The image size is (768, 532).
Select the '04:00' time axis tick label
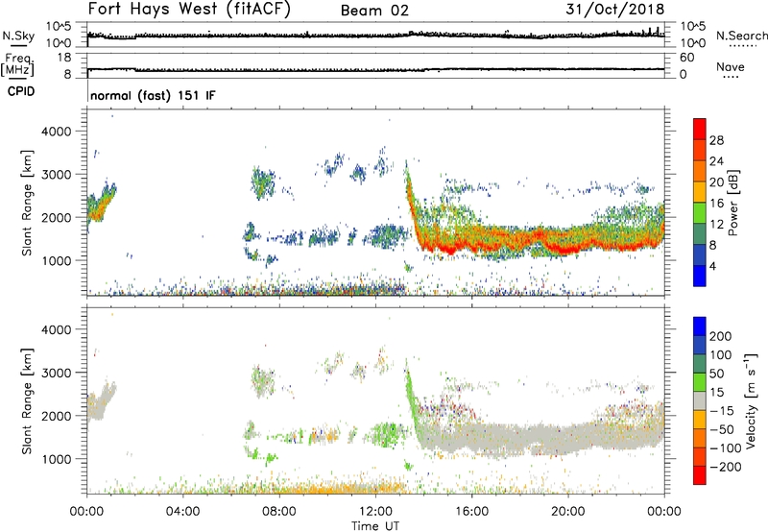coord(182,512)
